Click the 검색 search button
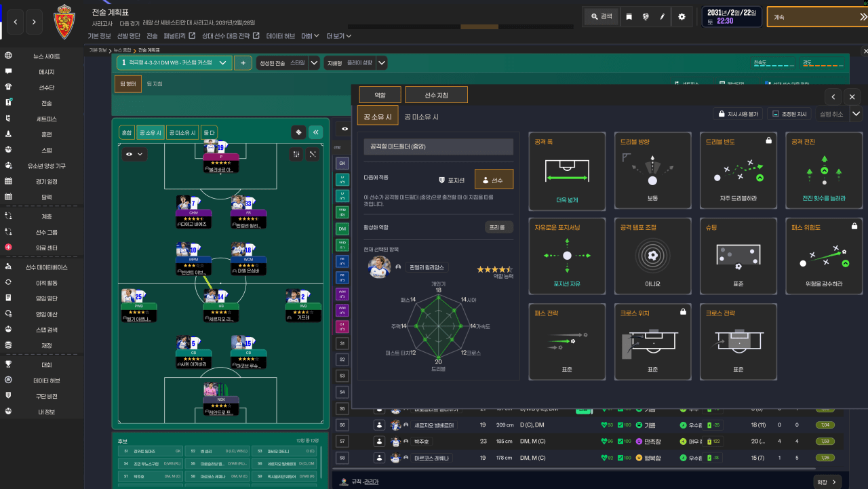868x489 pixels. (601, 17)
